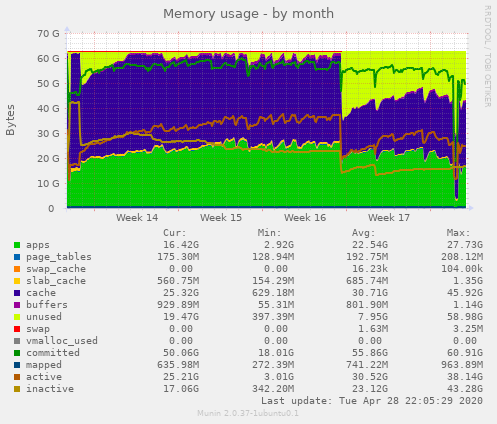Select the 'mapped' legend label
Image resolution: width=497 pixels, height=424 pixels.
pyautogui.click(x=44, y=365)
